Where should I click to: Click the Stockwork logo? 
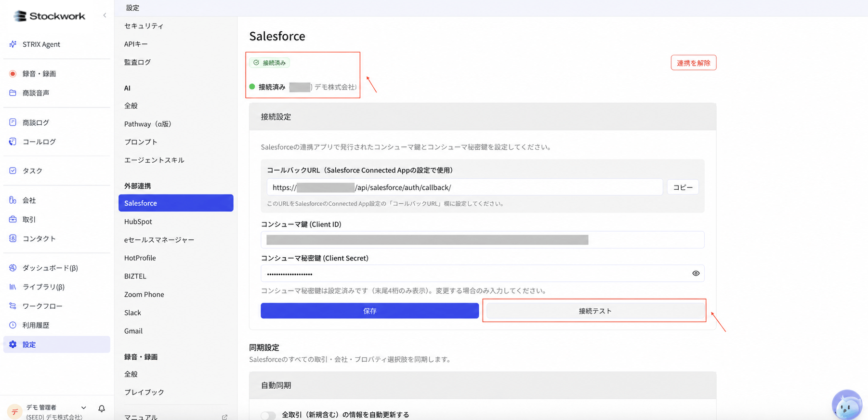coord(49,16)
